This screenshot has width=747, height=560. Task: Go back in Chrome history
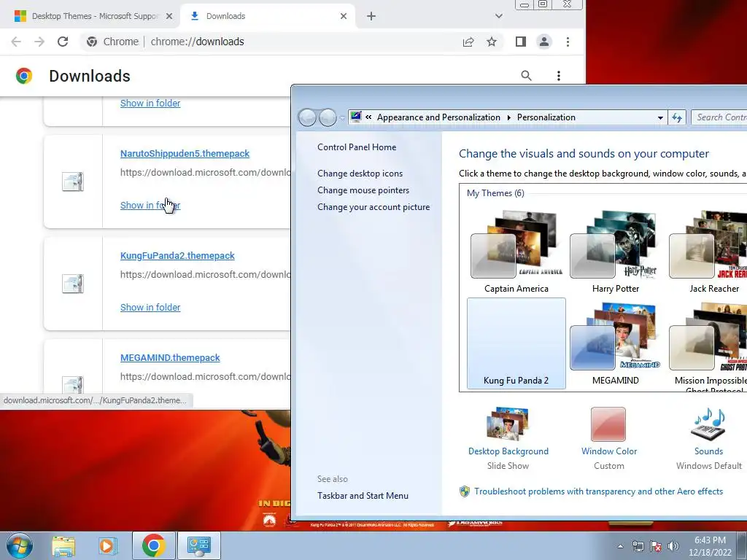click(x=16, y=42)
